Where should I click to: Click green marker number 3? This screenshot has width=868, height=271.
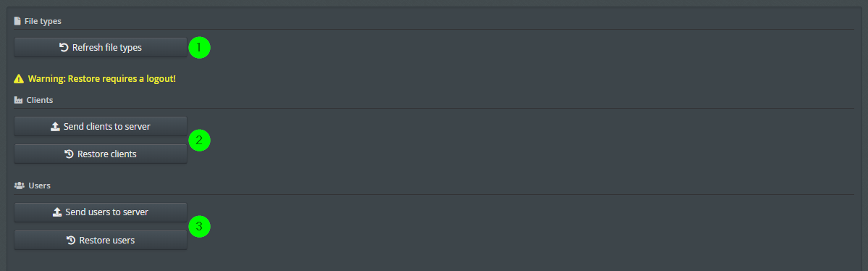(x=199, y=226)
